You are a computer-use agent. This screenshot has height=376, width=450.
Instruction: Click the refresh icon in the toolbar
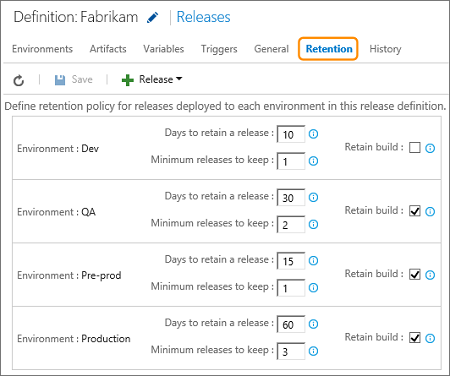click(x=19, y=80)
